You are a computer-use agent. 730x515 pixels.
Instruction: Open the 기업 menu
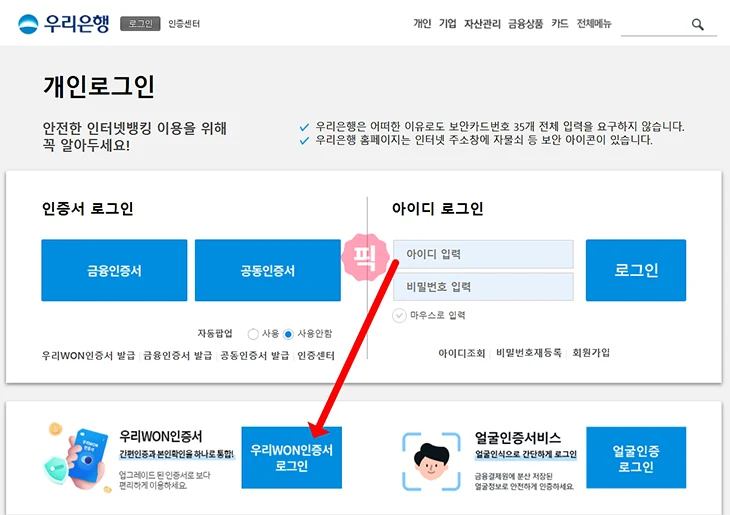click(447, 24)
